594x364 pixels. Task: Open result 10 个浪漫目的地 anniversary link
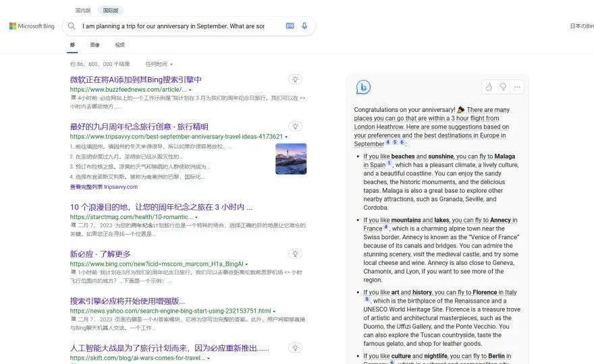(x=161, y=207)
